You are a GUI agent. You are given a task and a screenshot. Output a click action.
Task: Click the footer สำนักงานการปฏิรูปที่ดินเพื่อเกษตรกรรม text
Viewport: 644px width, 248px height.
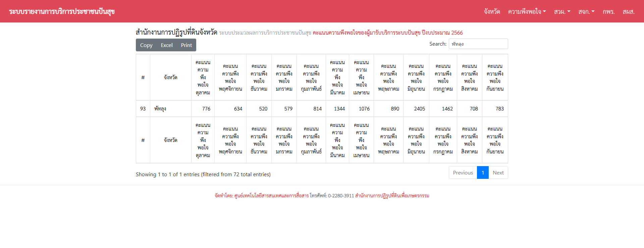click(x=392, y=196)
